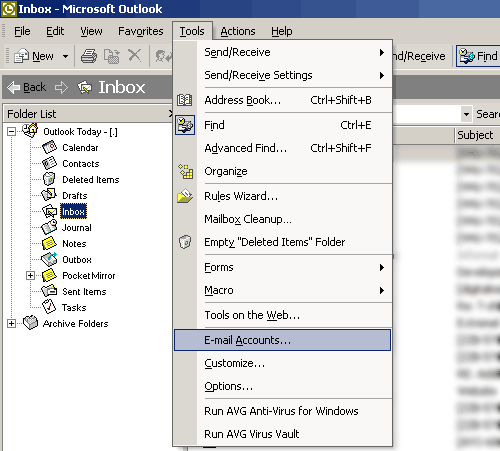Close the Tools menu via its title
This screenshot has width=500, height=451.
(192, 31)
